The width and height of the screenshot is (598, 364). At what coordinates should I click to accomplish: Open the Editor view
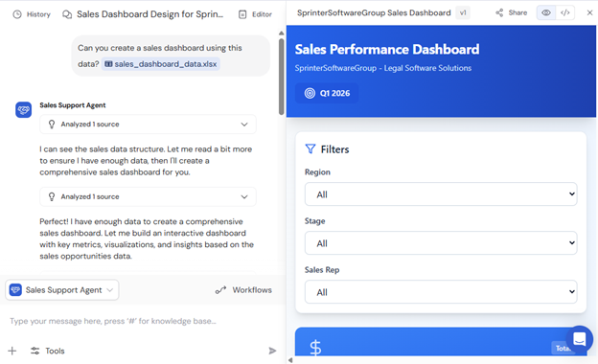255,14
